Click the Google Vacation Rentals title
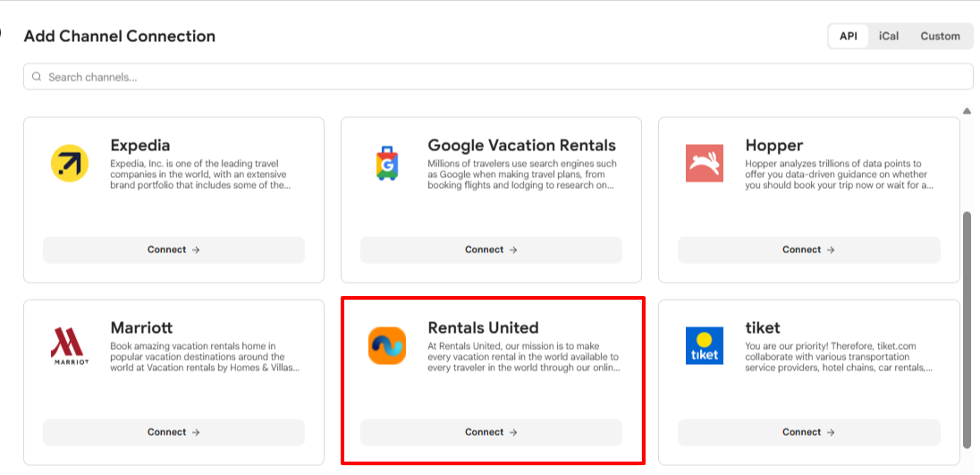Screen dimensions: 980x475 [x=521, y=145]
